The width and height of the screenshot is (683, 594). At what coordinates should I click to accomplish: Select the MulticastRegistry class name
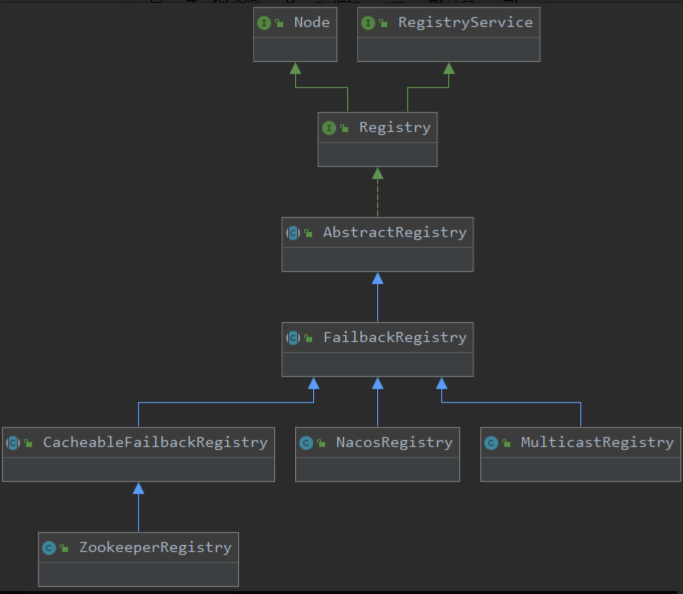pyautogui.click(x=597, y=442)
